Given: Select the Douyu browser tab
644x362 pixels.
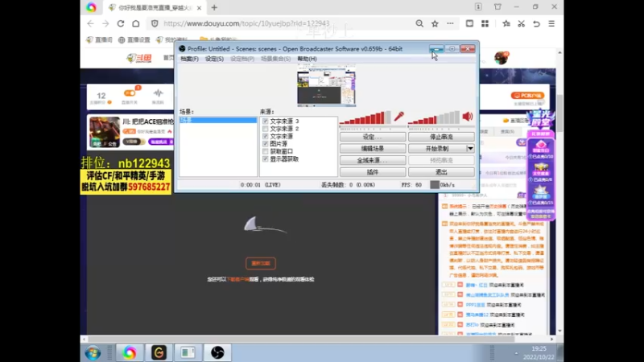Looking at the screenshot, I should (x=155, y=8).
